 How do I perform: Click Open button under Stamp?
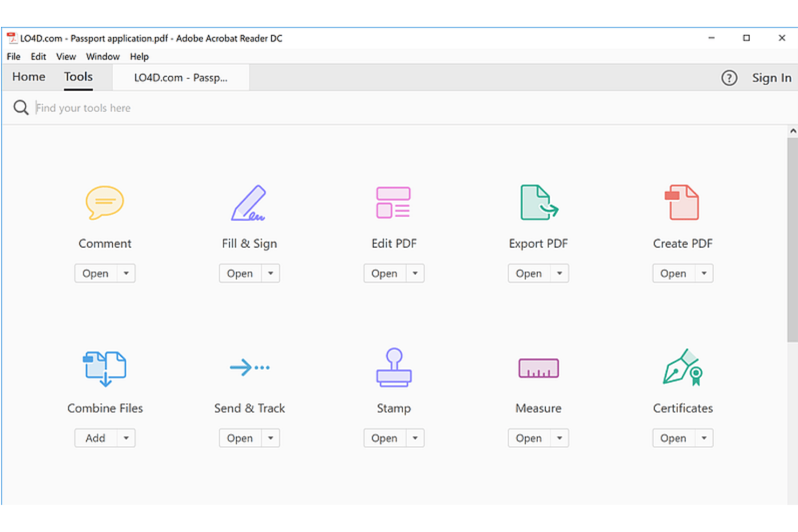385,438
